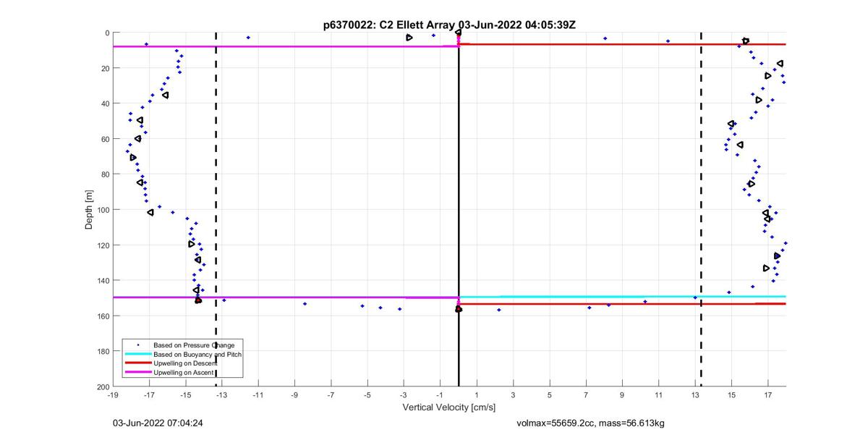Click the 'volmax=55659.2cc, mass=56.613kg' footer text
Viewport: 868px width, 435px height.
tap(591, 423)
